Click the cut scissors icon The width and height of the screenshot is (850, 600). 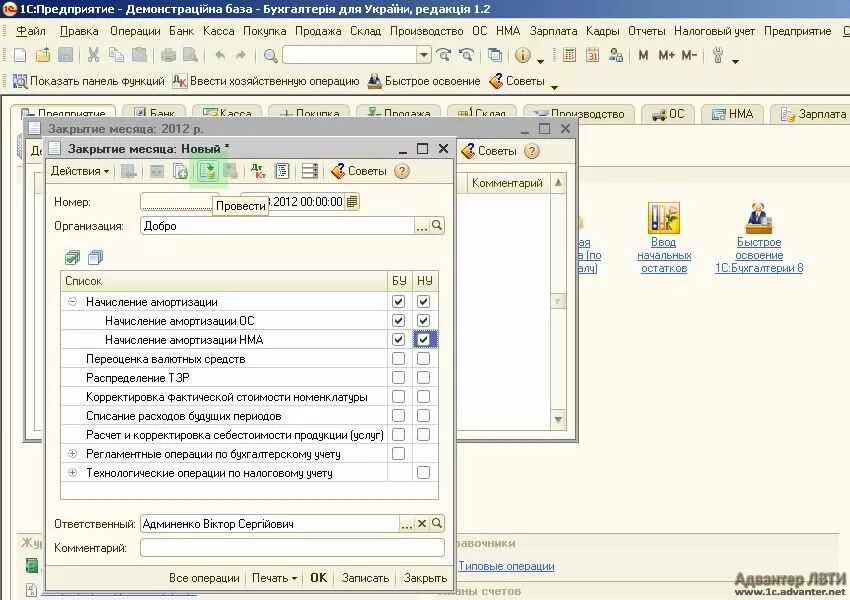point(93,55)
